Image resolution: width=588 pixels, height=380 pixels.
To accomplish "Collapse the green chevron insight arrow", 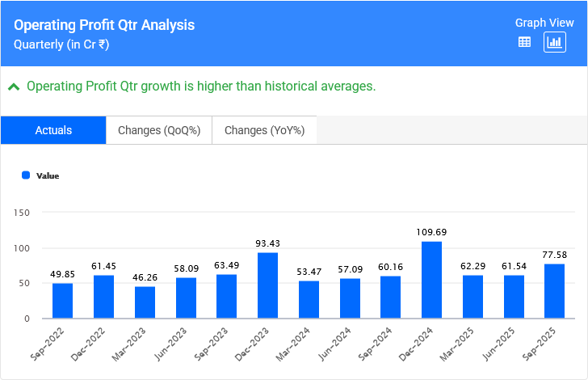I will (14, 87).
